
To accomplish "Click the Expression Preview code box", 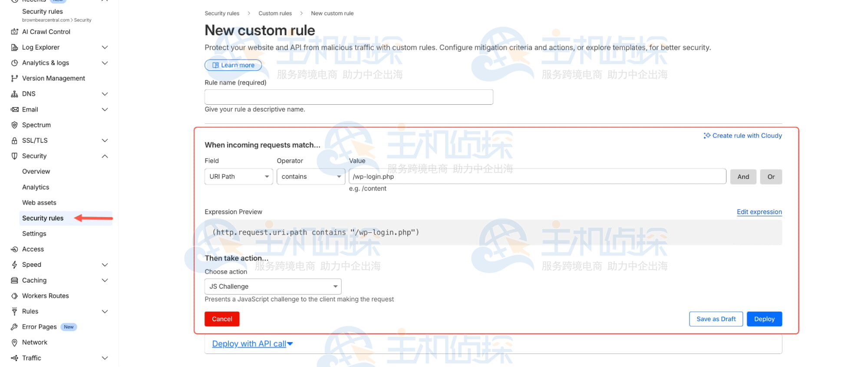I will [x=493, y=232].
